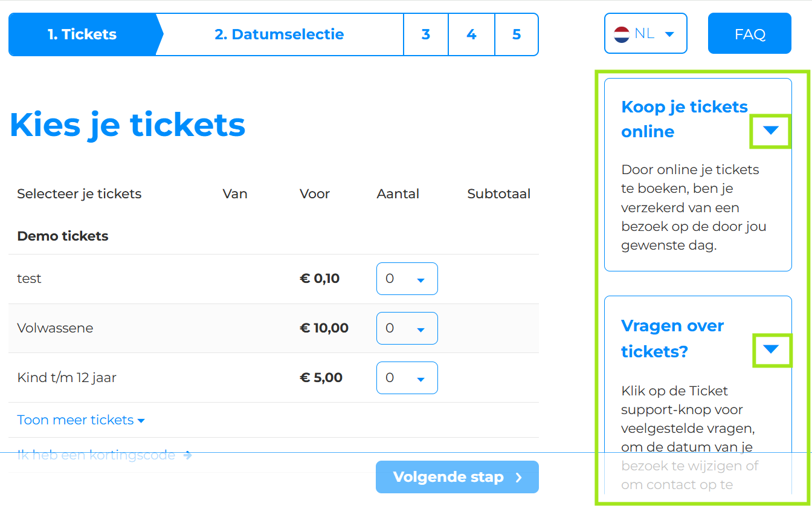This screenshot has height=506, width=812.
Task: Click the Dutch flag icon
Action: point(622,34)
